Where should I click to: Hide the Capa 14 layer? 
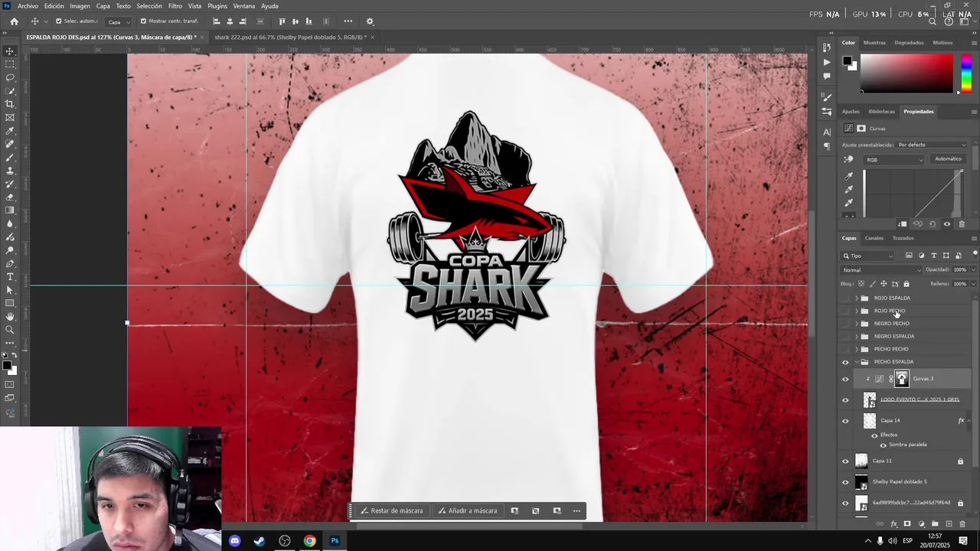click(845, 421)
